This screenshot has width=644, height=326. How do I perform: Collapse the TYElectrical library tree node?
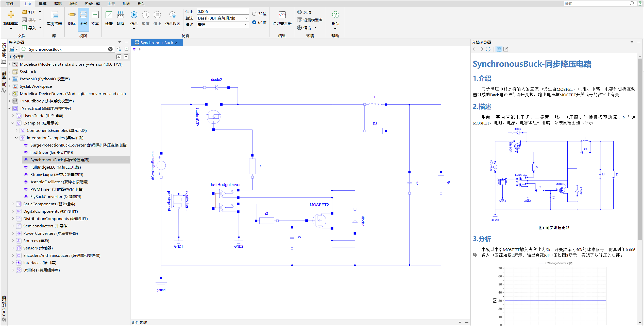(9, 108)
